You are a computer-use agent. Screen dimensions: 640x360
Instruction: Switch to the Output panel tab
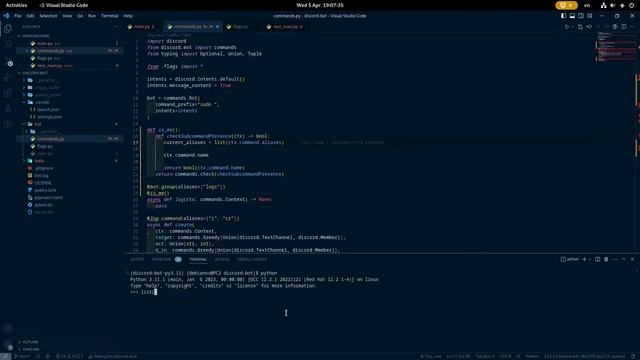137,259
